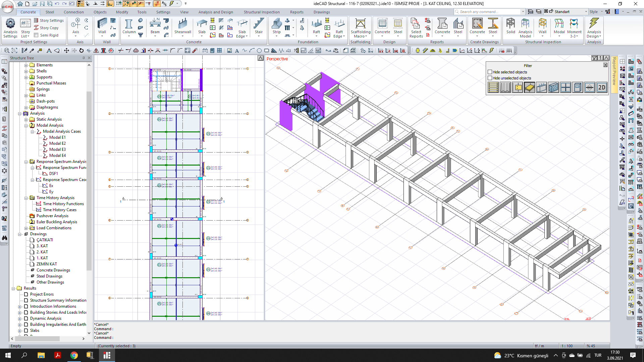Screen dimensions: 644x362
Task: Click the Search any command field
Action: coord(489,12)
